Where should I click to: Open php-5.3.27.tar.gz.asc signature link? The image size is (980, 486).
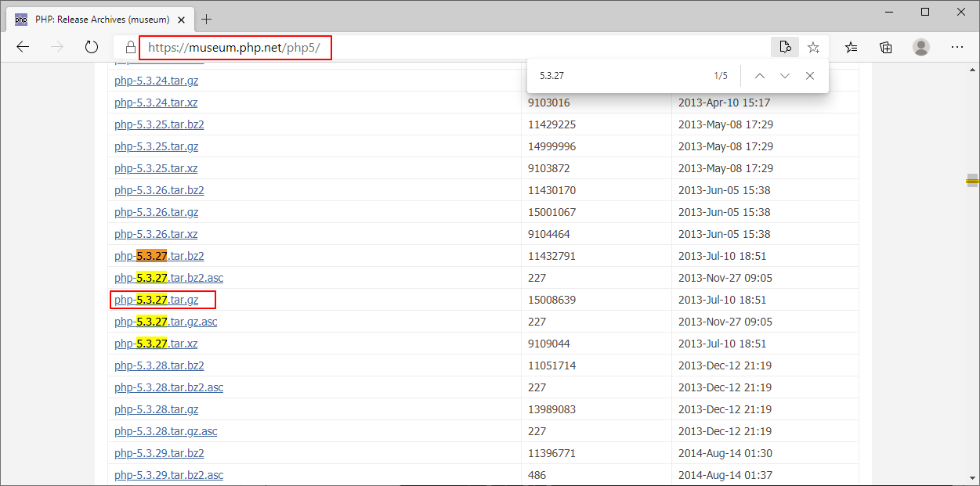pos(166,322)
